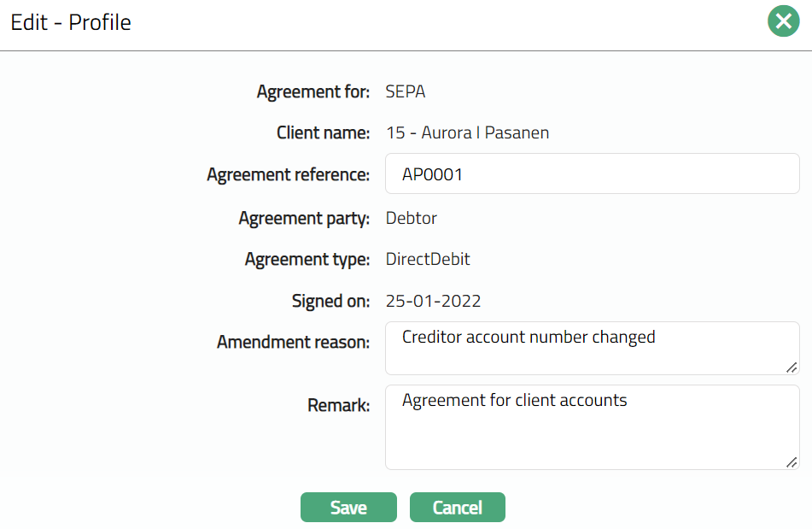Click the 'Amendment reason:' label
812x529 pixels.
pyautogui.click(x=293, y=343)
